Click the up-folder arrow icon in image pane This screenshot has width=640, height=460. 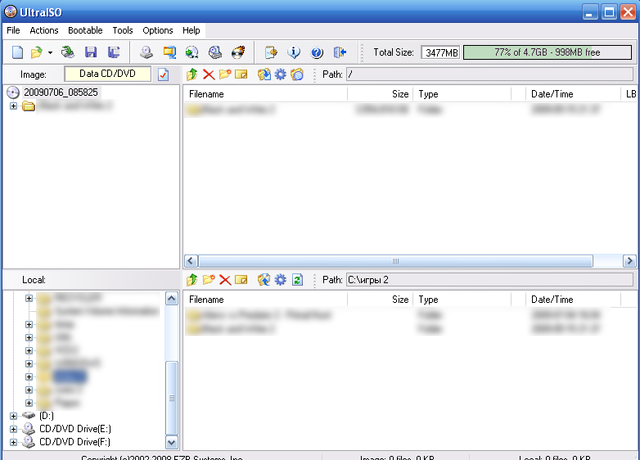[192, 74]
